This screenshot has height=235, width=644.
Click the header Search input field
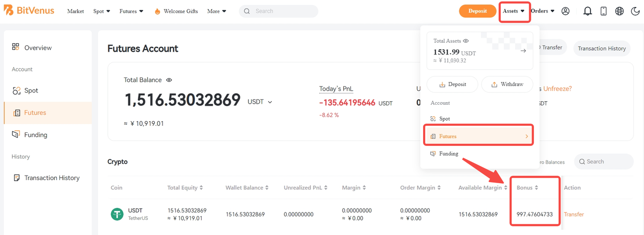click(x=278, y=11)
